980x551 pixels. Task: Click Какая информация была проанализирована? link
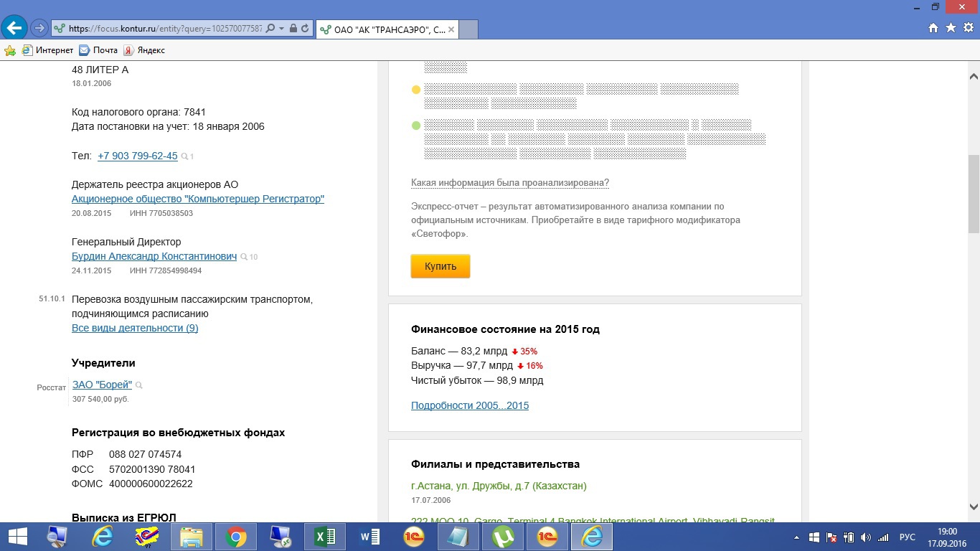click(510, 183)
